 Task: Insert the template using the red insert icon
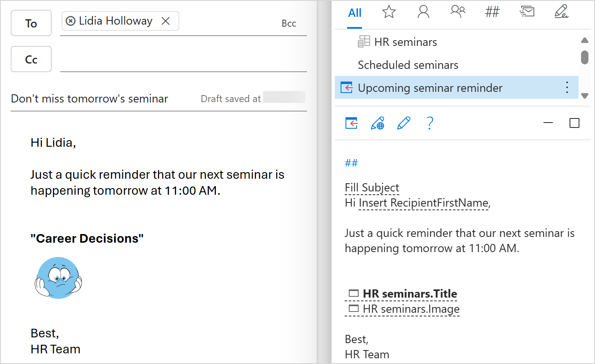(x=351, y=123)
